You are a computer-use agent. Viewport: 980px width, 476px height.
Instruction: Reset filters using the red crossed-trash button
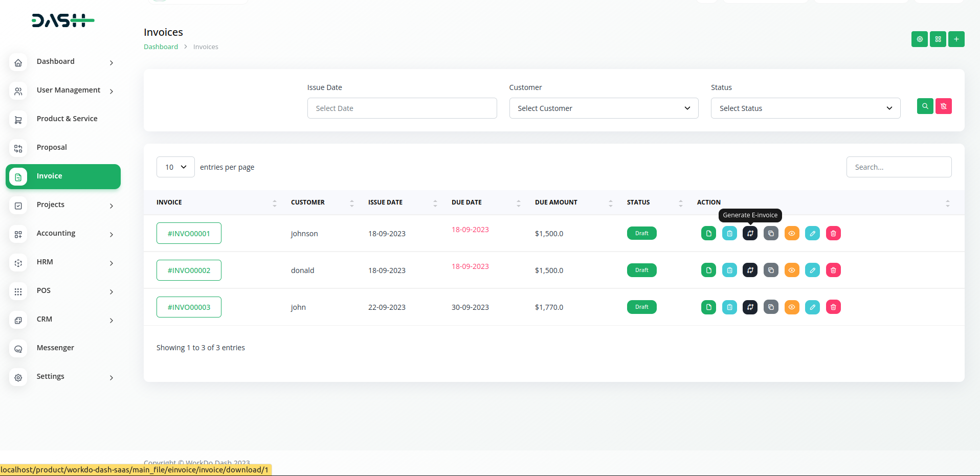tap(943, 106)
